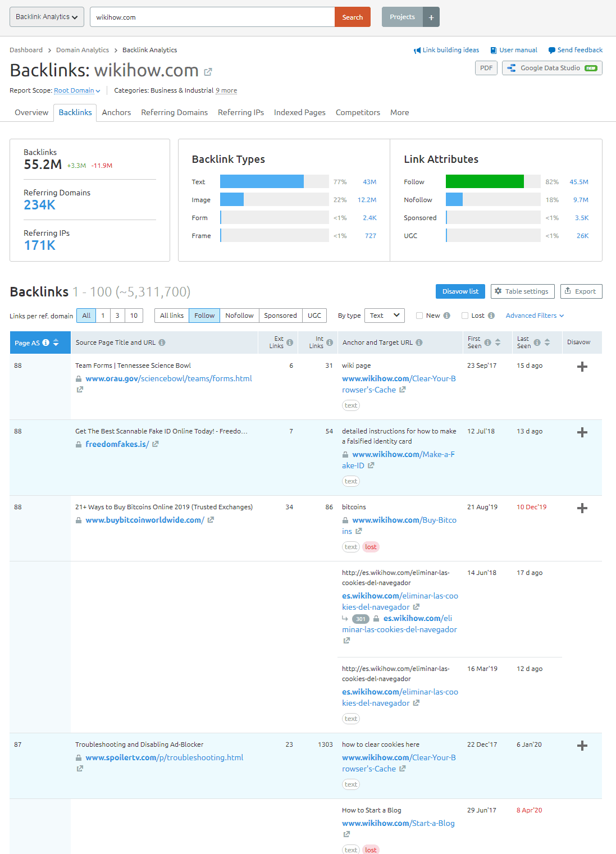
Task: Open Backlink Analytics tool dropdown
Action: click(x=47, y=17)
